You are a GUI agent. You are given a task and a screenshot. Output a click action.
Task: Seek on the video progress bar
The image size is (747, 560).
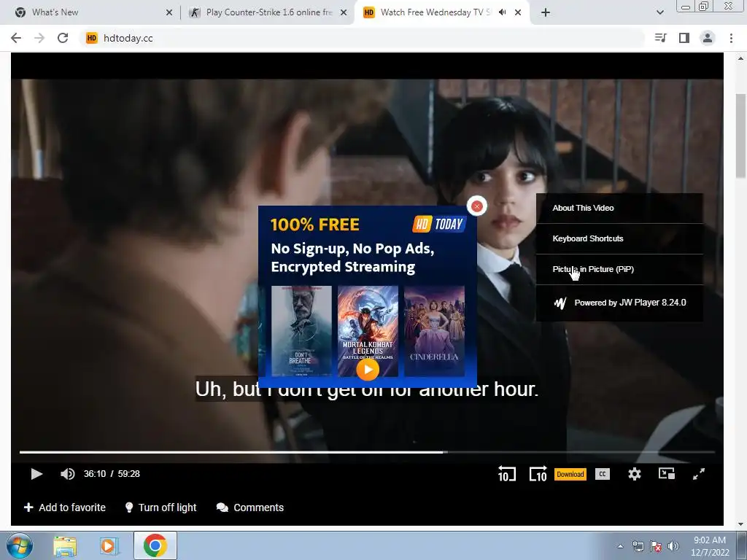click(367, 452)
